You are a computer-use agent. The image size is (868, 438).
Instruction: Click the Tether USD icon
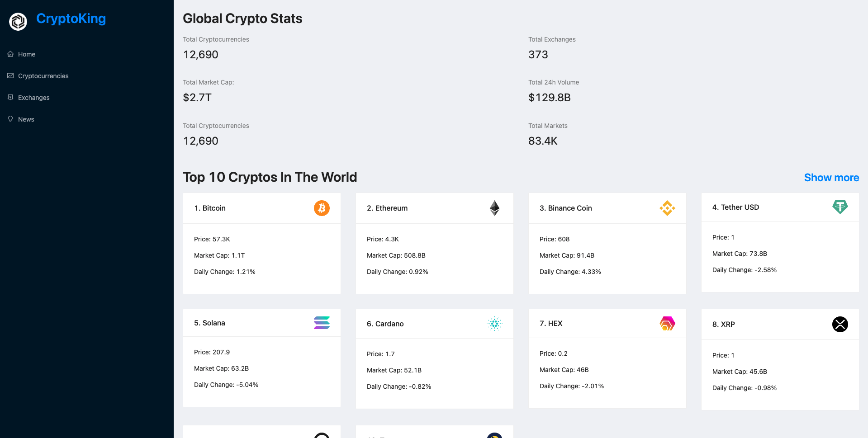point(840,207)
